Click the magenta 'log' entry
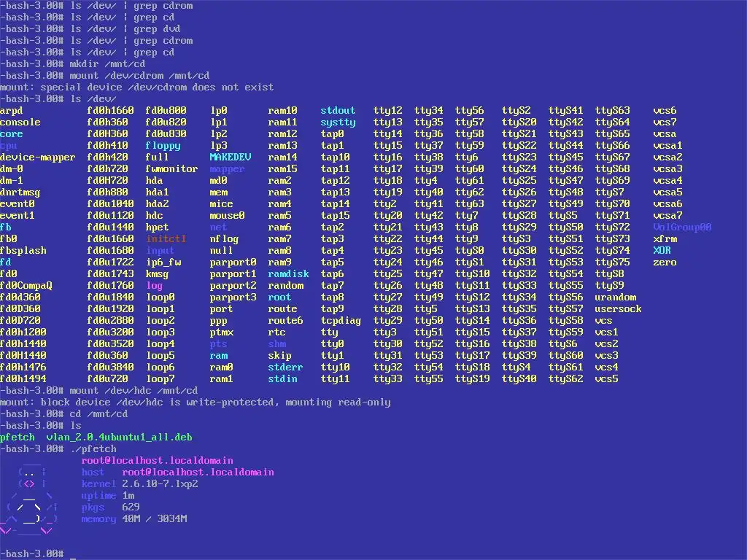The width and height of the screenshot is (747, 560). click(155, 286)
